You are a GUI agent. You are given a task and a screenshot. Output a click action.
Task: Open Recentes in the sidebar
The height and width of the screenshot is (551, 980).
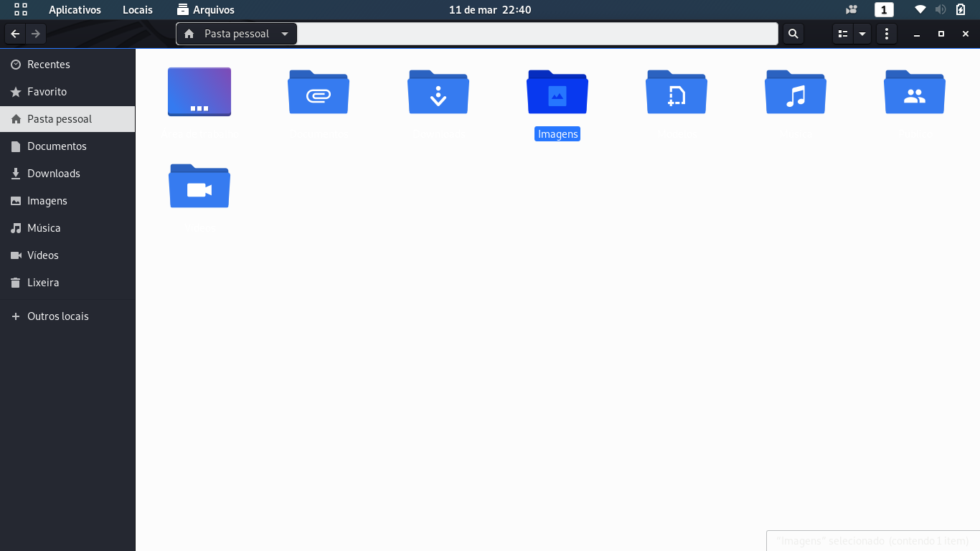(67, 65)
